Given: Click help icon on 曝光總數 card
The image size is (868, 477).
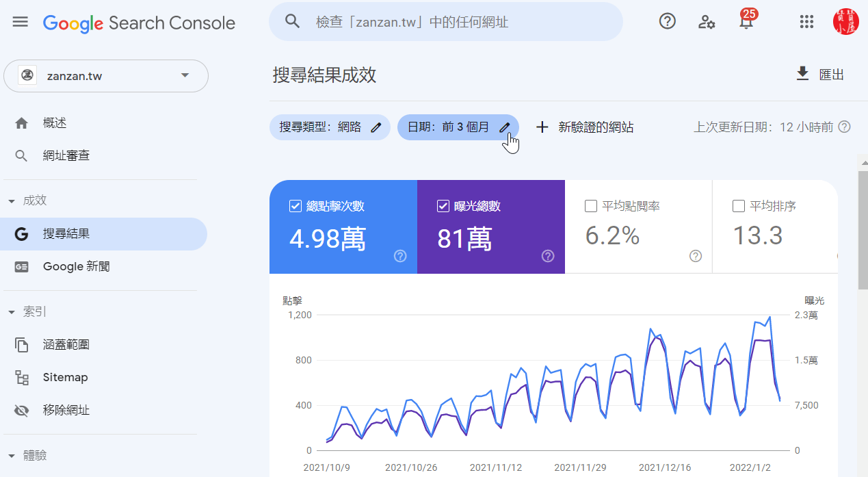Looking at the screenshot, I should tap(548, 256).
